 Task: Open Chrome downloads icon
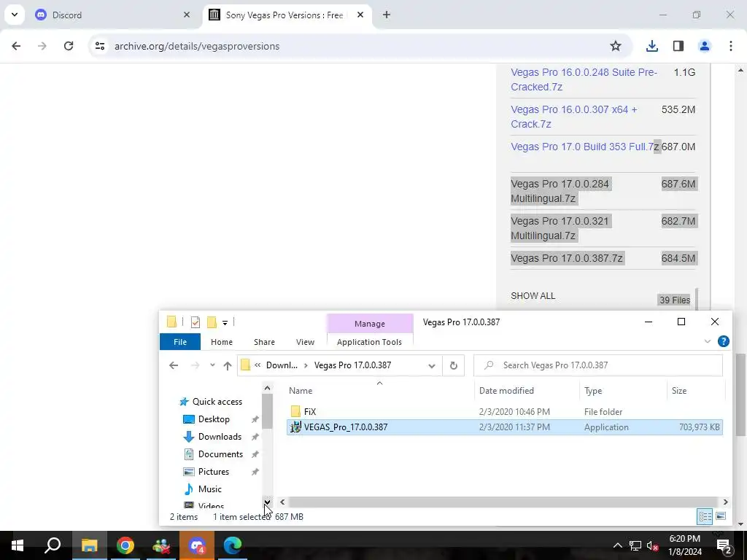(651, 46)
